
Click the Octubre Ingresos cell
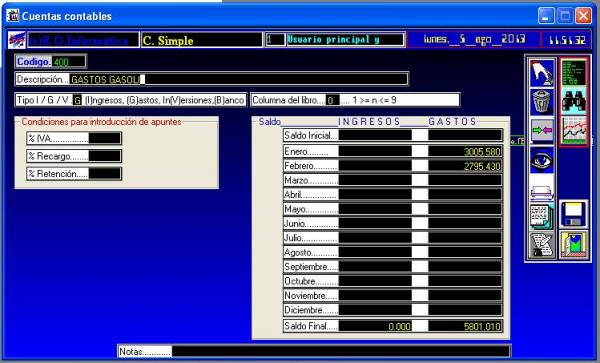point(375,281)
